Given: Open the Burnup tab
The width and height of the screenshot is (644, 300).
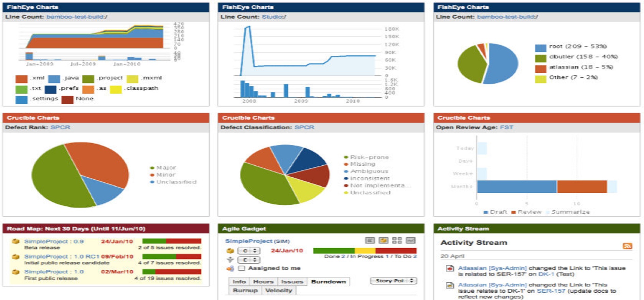Looking at the screenshot, I should pos(245,290).
